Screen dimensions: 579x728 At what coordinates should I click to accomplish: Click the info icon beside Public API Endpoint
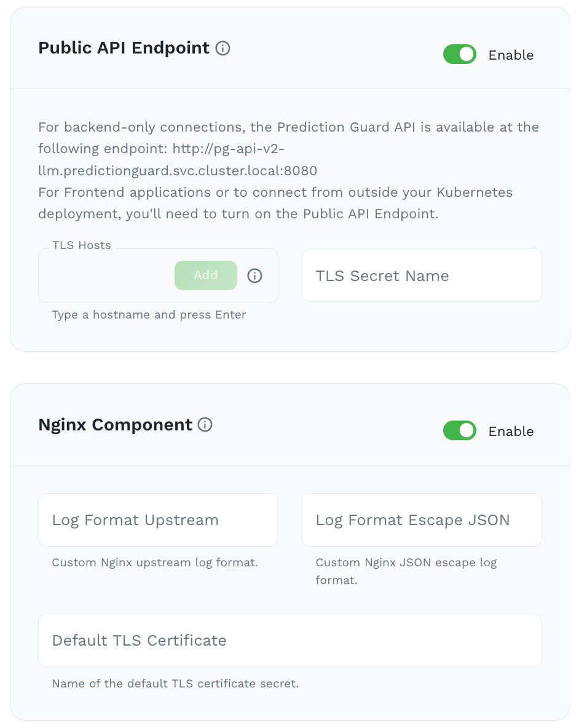click(223, 48)
